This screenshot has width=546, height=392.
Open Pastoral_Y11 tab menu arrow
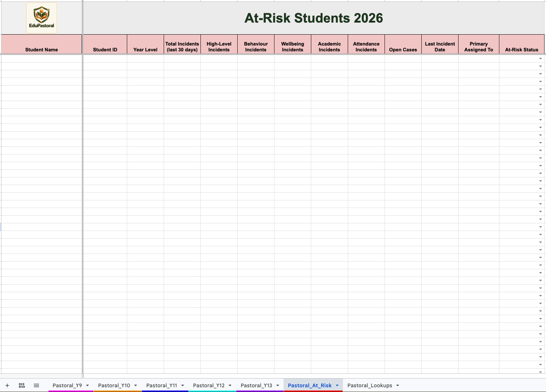pyautogui.click(x=183, y=385)
